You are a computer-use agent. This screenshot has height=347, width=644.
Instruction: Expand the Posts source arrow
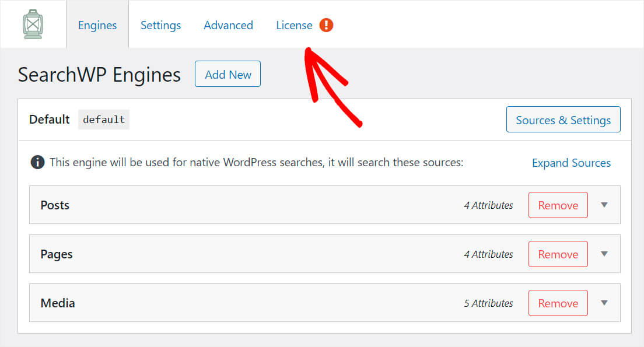pyautogui.click(x=604, y=205)
